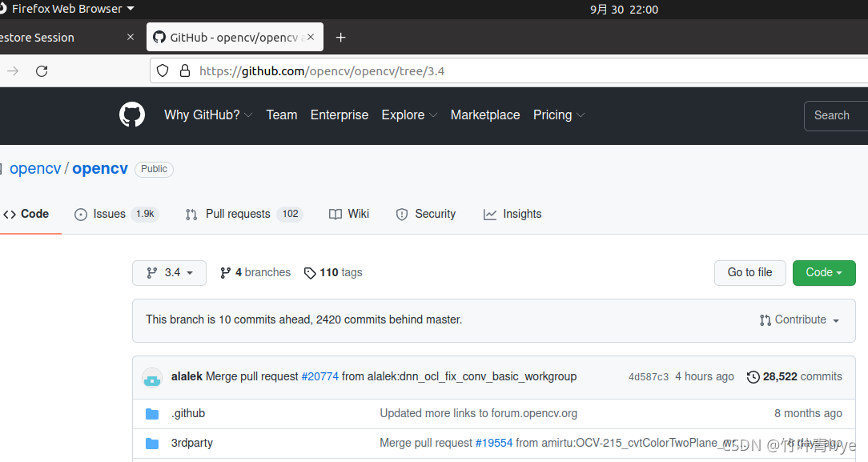Viewport: 868px width, 462px height.
Task: Expand the Explore menu
Action: (x=409, y=115)
